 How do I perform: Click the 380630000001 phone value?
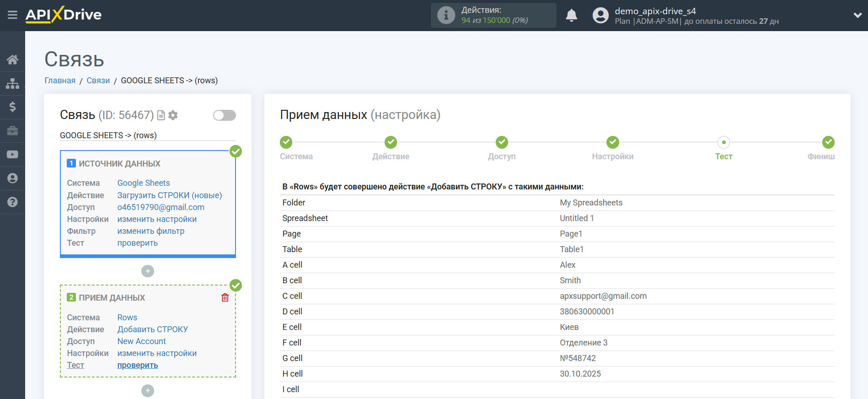point(587,312)
